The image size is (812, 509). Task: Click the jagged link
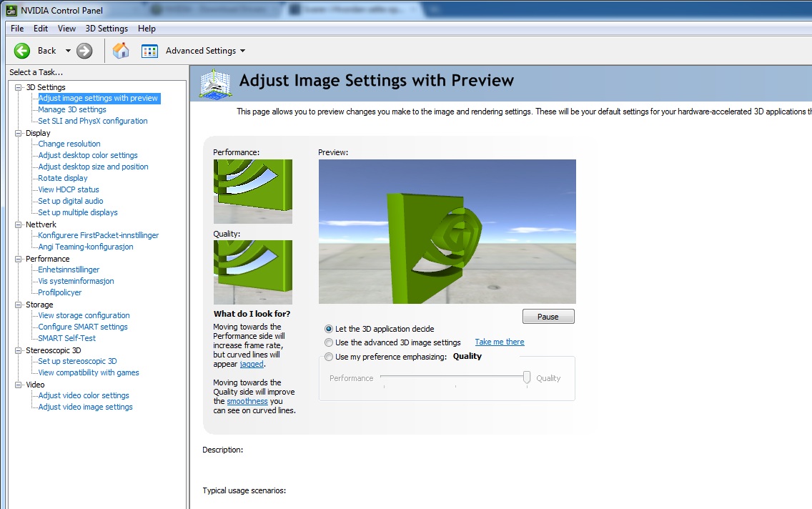[252, 364]
